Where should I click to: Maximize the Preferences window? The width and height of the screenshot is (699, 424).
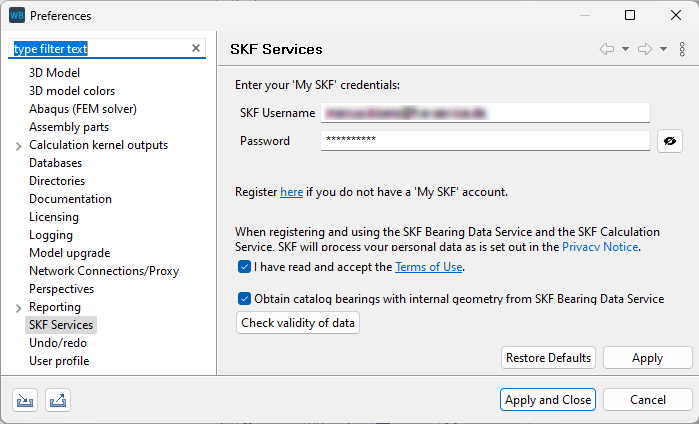click(x=630, y=16)
